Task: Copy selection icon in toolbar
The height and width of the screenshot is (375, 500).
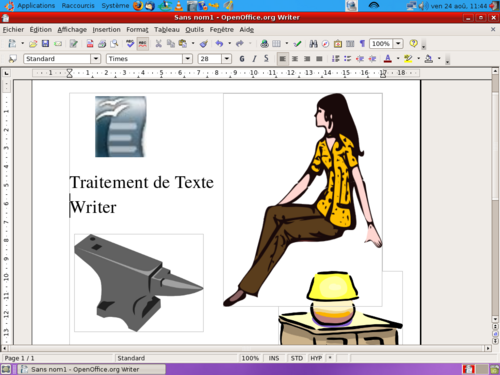Action: pos(171,44)
